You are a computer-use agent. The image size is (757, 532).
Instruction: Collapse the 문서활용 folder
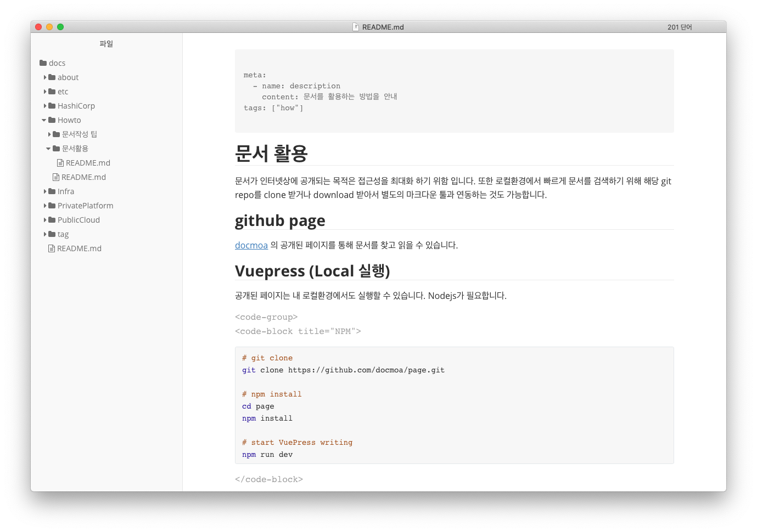pyautogui.click(x=49, y=149)
